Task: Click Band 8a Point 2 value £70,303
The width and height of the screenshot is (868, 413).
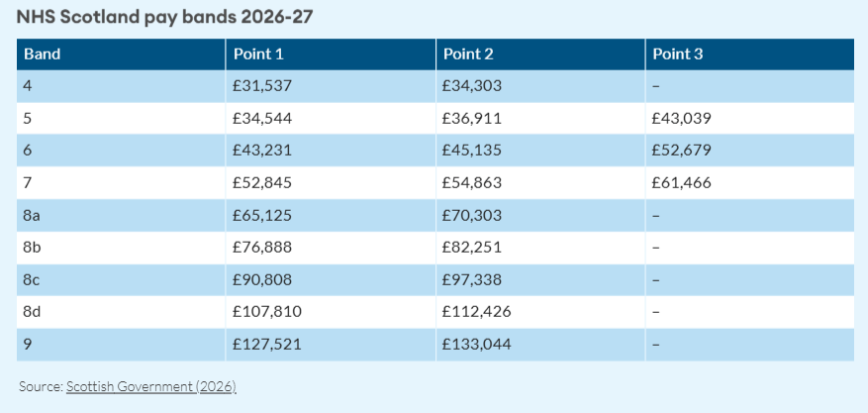Action: [472, 215]
